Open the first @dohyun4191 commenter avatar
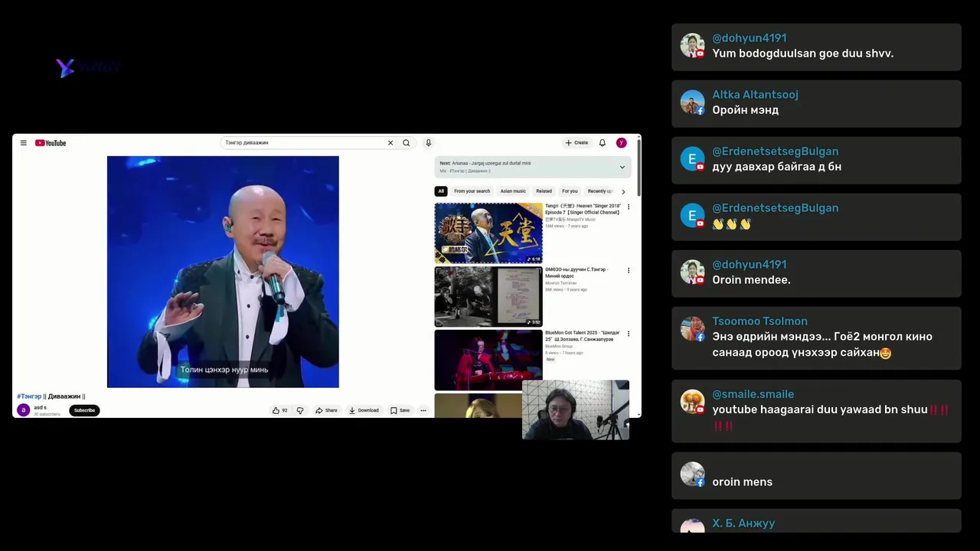980x551 pixels. [692, 46]
